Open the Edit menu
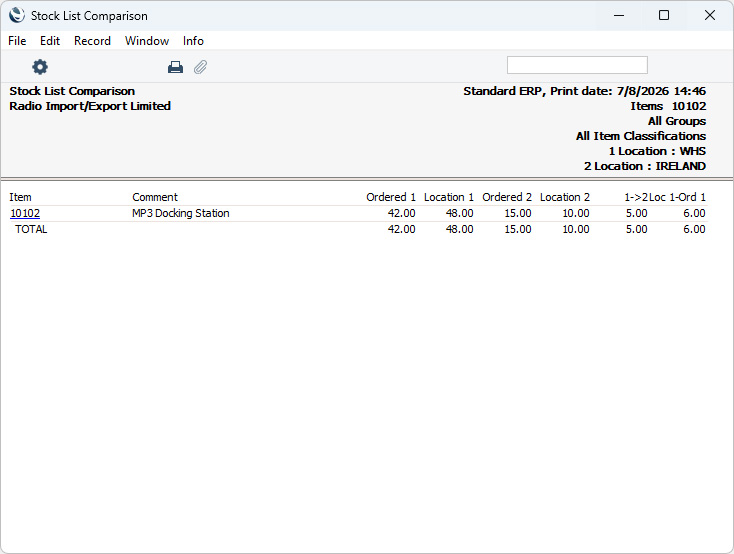The height and width of the screenshot is (554, 734). 50,41
